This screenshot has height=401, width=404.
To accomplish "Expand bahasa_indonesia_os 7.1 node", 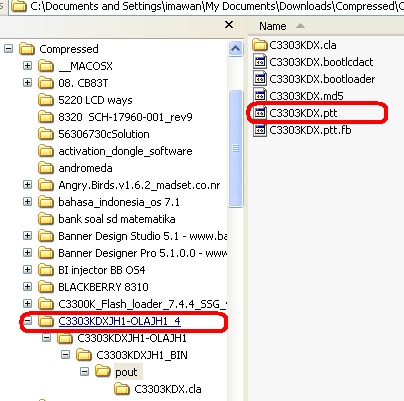I will pyautogui.click(x=28, y=202).
